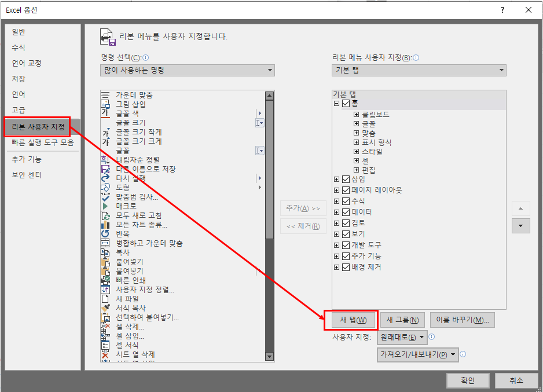Viewport: 543px width, 392px height.
Task: Open the 원래대로 dropdown
Action: (402, 338)
